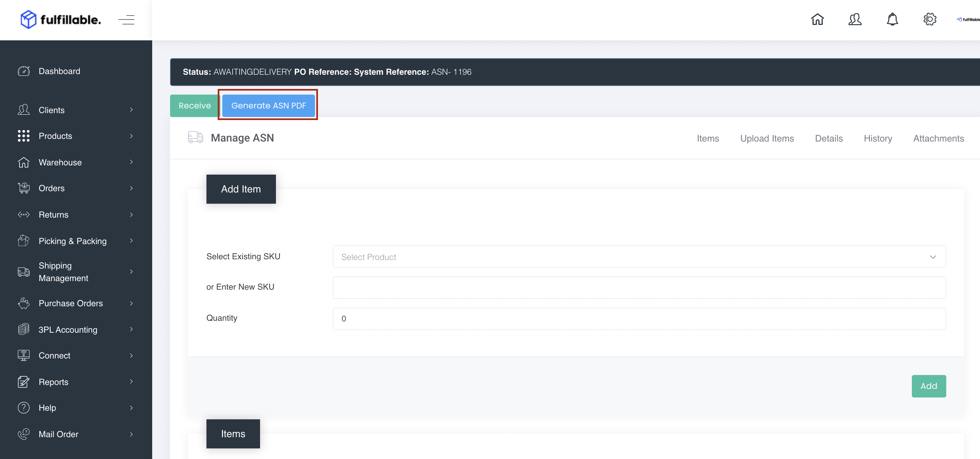Click the Manage ASN heading
The width and height of the screenshot is (980, 459).
click(242, 138)
